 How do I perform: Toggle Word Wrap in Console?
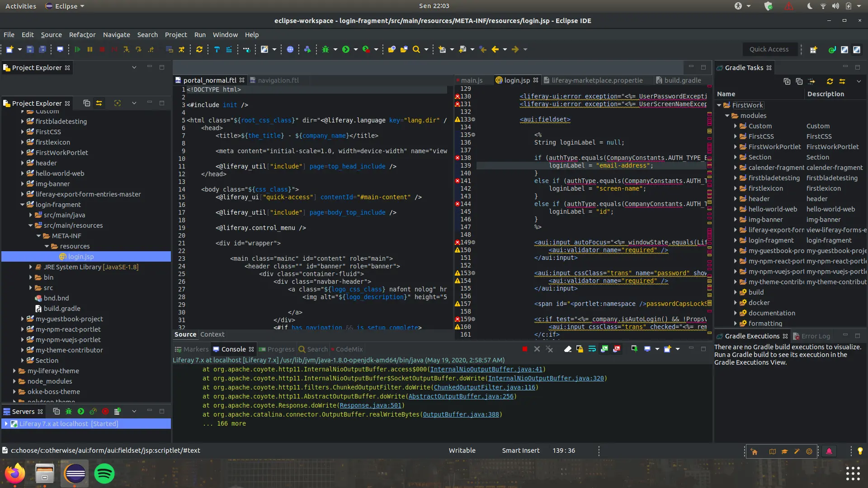coord(592,349)
